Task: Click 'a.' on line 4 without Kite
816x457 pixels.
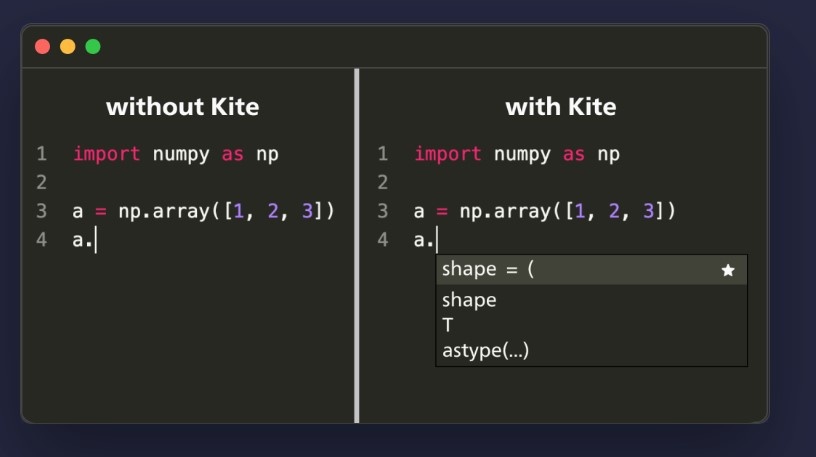Action: coord(82,240)
